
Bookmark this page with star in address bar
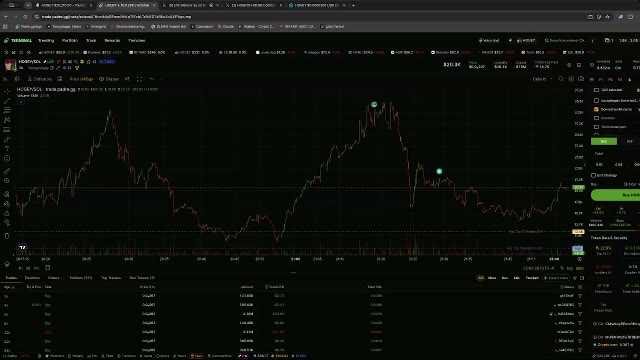pos(608,17)
